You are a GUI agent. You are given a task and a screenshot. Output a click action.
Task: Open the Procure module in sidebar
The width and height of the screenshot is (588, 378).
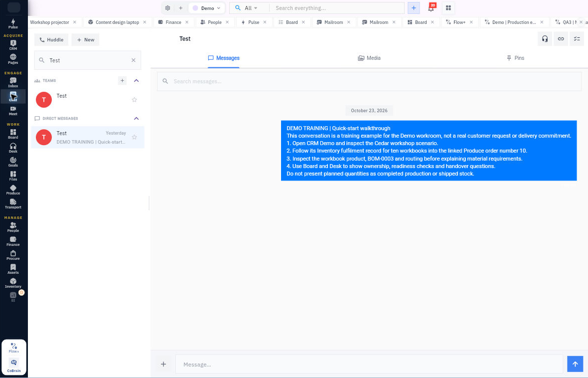[x=13, y=255]
